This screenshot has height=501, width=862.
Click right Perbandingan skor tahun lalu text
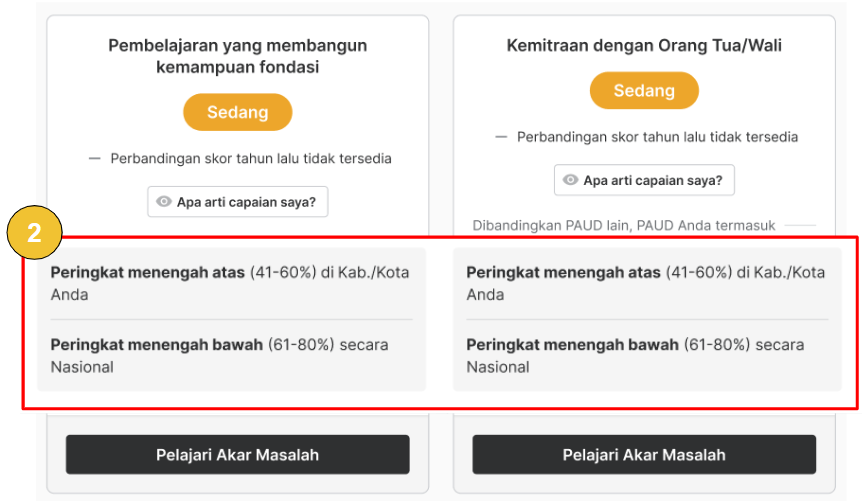pyautogui.click(x=657, y=137)
